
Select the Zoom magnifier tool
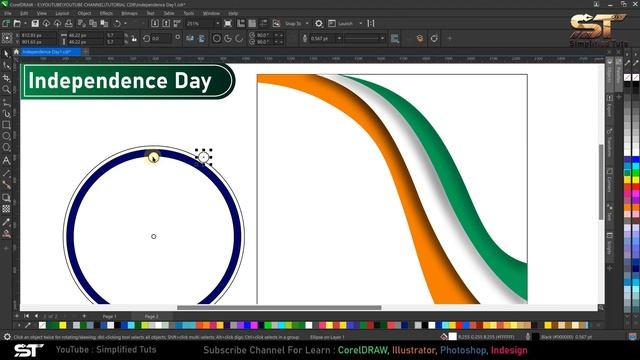[6, 89]
